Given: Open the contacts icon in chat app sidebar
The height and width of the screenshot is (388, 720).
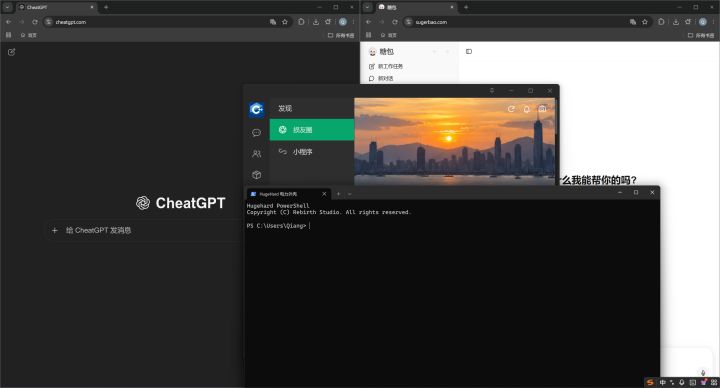Looking at the screenshot, I should tap(256, 154).
